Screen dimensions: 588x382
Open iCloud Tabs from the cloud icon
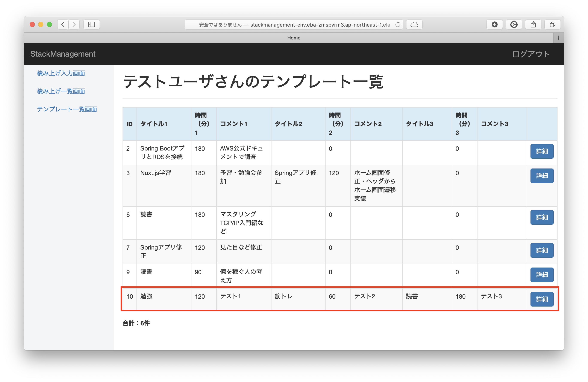tap(414, 24)
